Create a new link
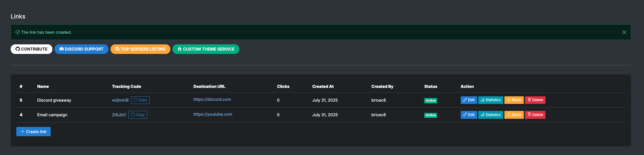 [33, 132]
